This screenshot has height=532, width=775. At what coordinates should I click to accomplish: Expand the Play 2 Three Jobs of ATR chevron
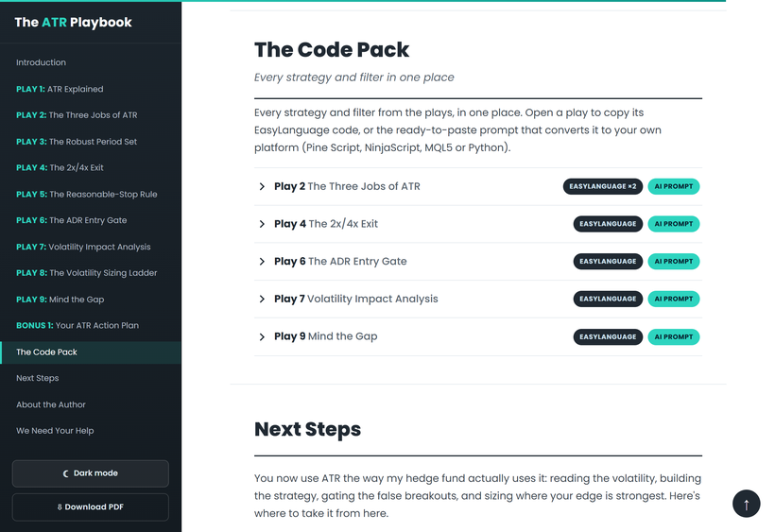point(262,186)
